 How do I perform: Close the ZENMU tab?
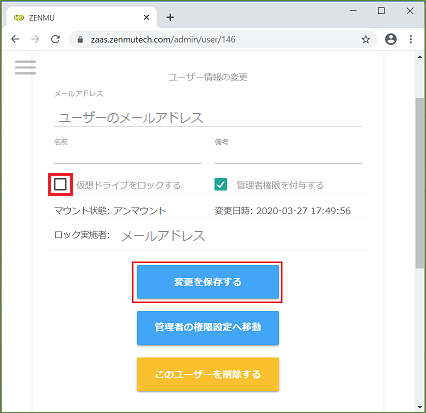point(146,18)
